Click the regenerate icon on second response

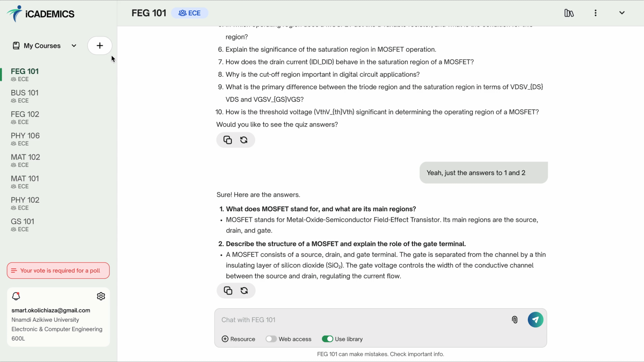point(244,290)
